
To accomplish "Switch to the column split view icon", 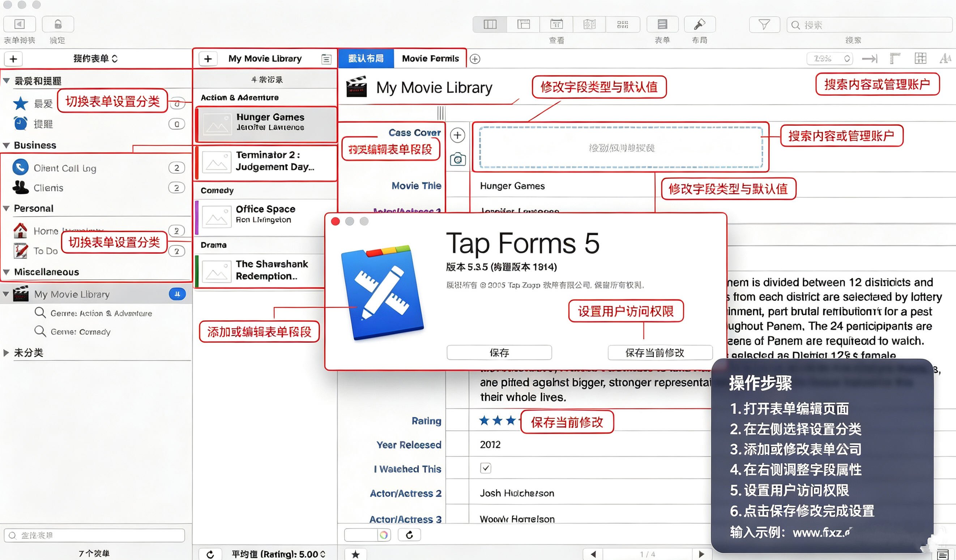I will pyautogui.click(x=490, y=25).
